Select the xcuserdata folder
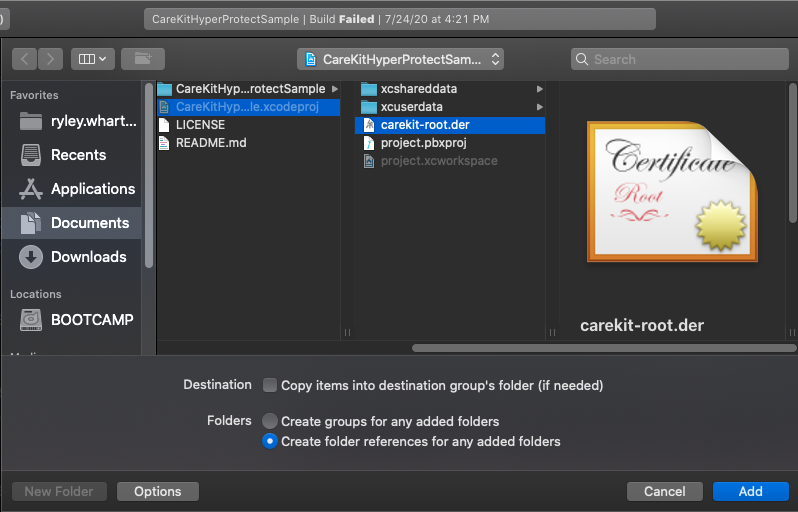The width and height of the screenshot is (798, 512). click(450, 107)
